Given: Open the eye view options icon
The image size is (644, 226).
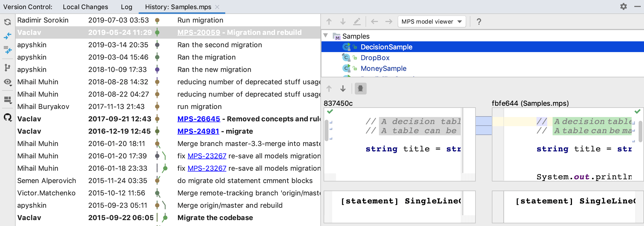Looking at the screenshot, I should tap(8, 82).
